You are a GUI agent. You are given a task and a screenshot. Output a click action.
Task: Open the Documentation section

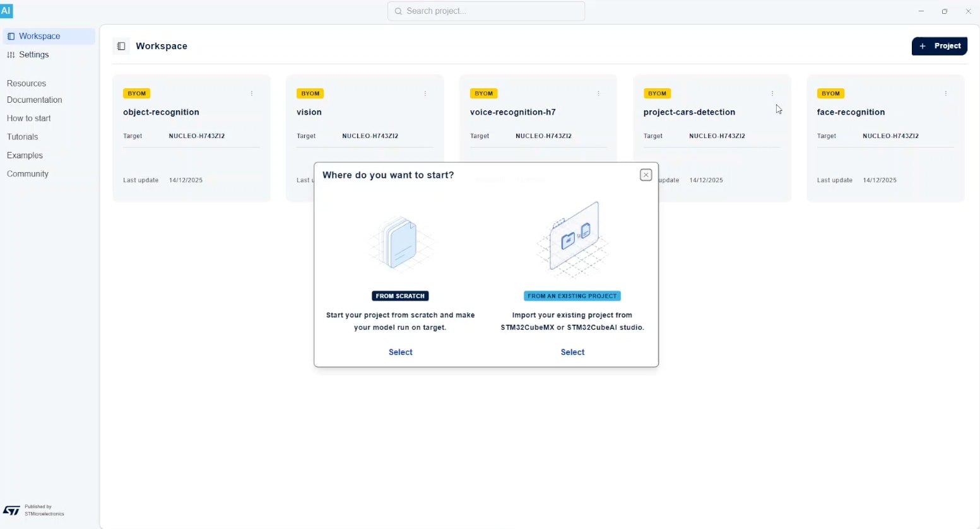tap(34, 100)
